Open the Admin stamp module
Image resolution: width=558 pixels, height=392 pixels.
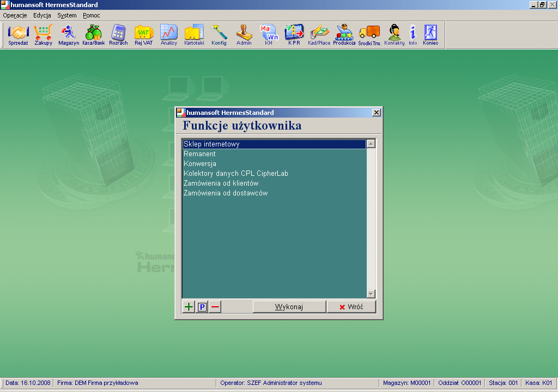(244, 35)
